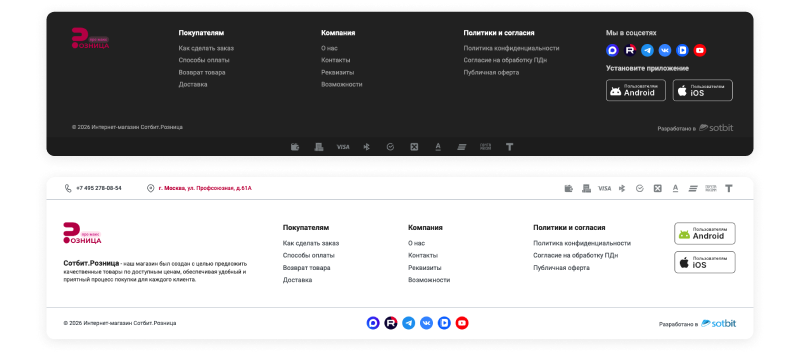This screenshot has height=360, width=800.
Task: Click Alfa-Bank A icon in dark footer
Action: (x=438, y=147)
